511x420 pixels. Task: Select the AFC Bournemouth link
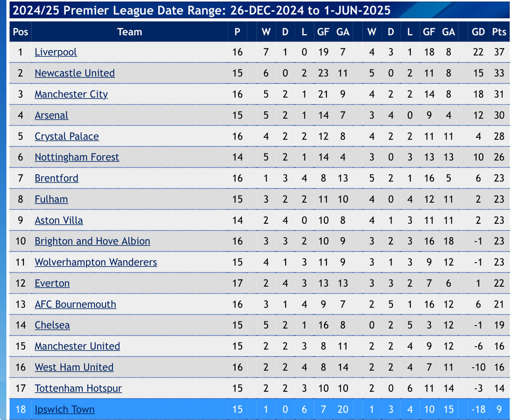pos(75,305)
